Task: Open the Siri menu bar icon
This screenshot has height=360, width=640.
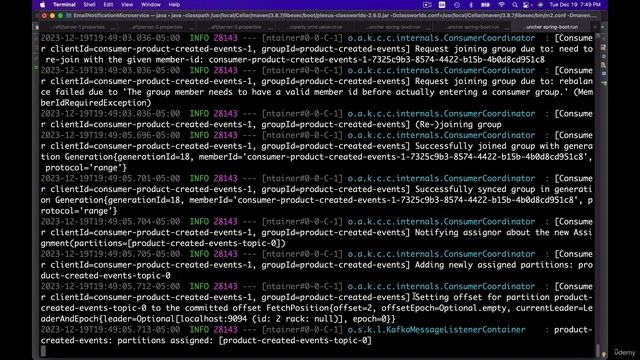Action: click(540, 5)
